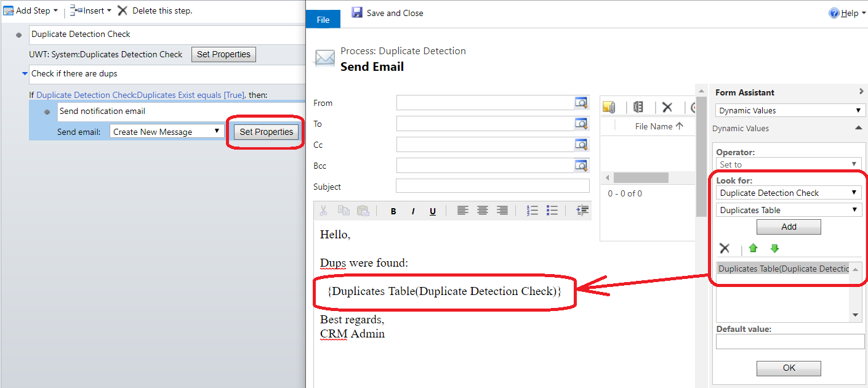Viewport: 868px width, 388px height.
Task: Collapse the 'Check if there are dups' step
Action: [x=24, y=73]
